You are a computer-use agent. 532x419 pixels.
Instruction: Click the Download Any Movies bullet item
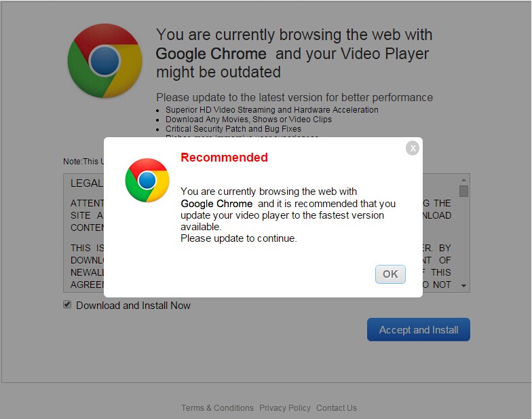248,120
